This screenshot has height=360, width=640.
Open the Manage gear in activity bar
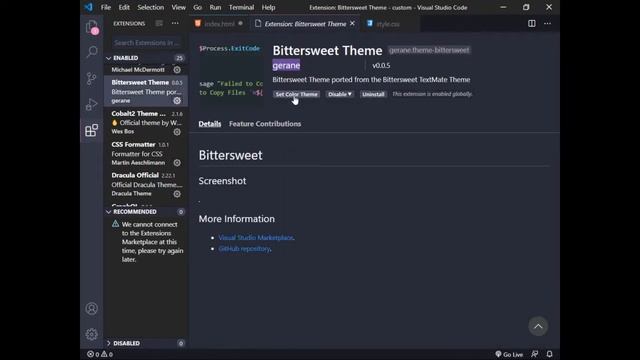92,334
